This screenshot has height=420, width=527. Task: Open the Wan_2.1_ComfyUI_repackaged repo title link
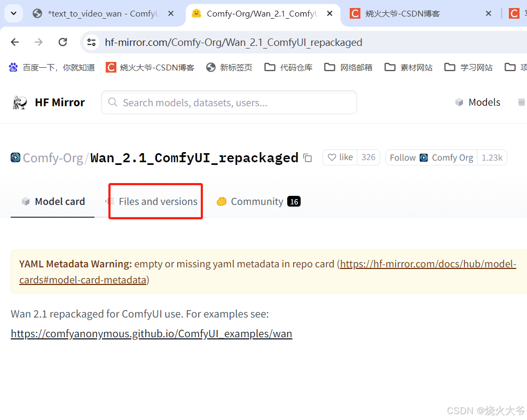194,158
